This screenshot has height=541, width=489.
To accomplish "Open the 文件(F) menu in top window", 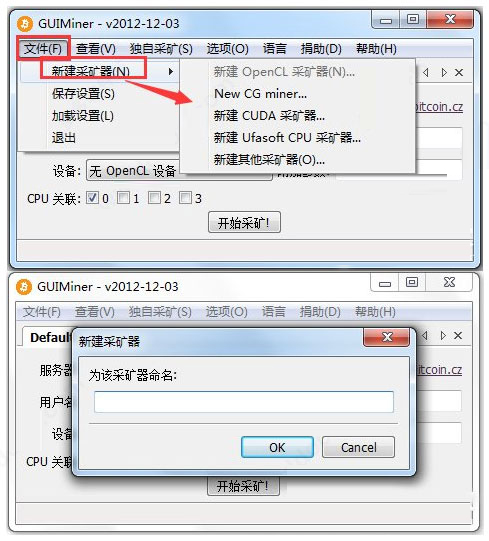I will click(43, 48).
